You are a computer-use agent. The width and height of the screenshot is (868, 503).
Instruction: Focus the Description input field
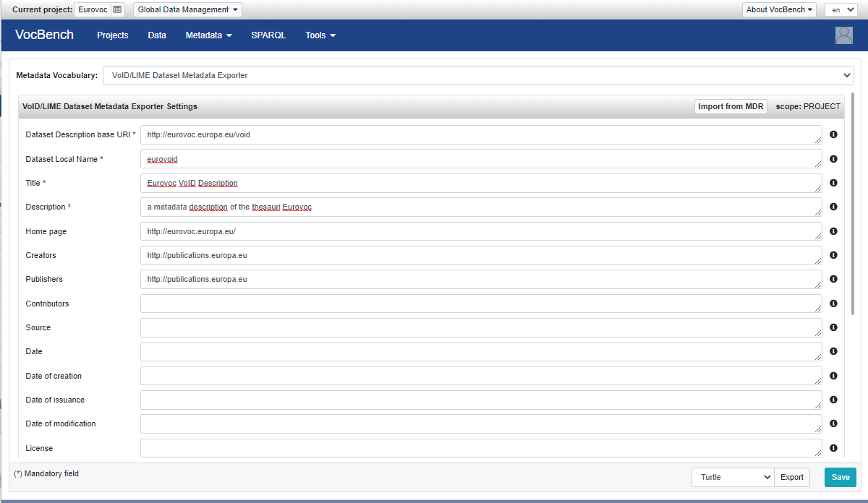(481, 207)
